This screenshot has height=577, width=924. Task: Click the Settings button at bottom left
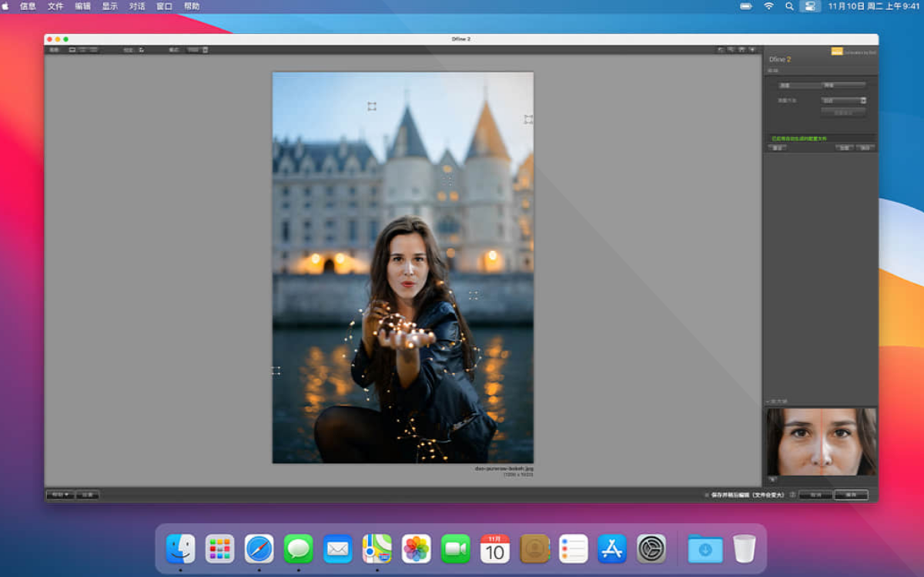point(88,495)
